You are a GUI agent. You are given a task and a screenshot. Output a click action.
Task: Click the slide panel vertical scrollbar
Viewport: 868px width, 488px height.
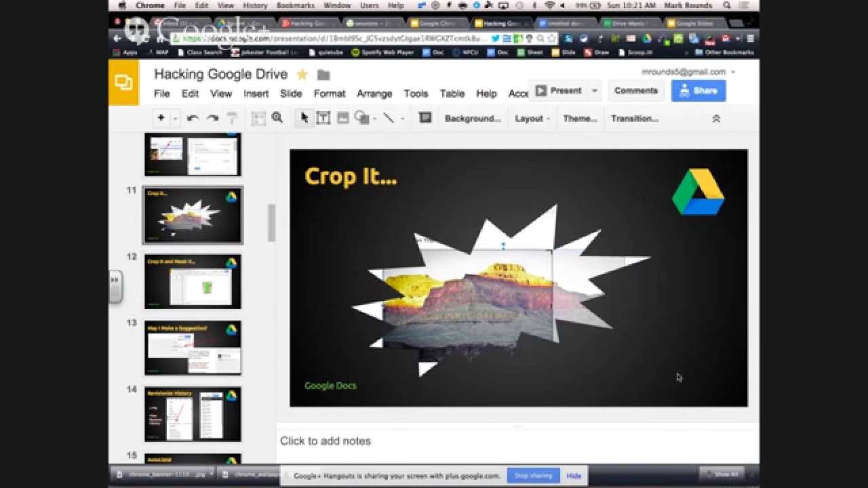271,223
